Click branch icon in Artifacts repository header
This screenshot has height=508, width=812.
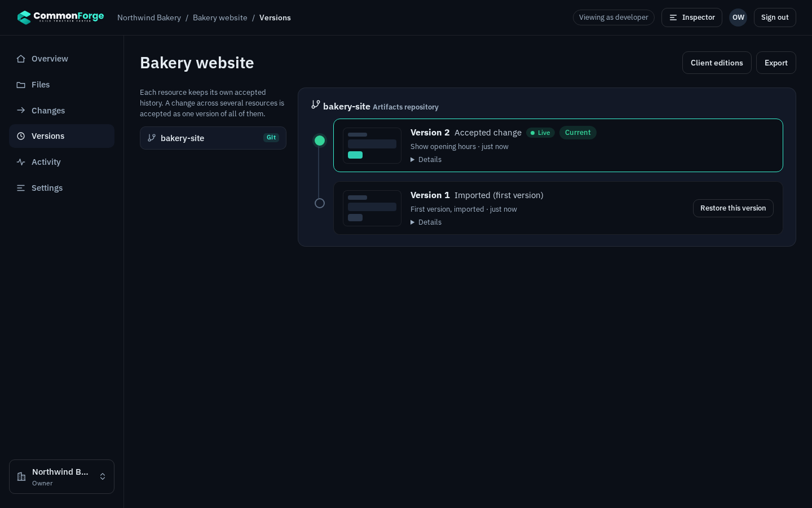(x=316, y=104)
